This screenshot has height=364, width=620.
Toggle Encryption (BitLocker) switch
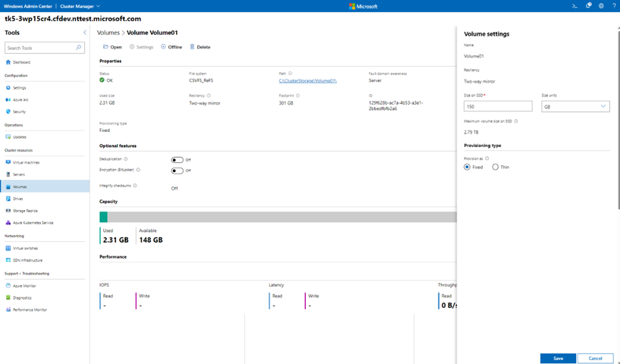pos(177,171)
